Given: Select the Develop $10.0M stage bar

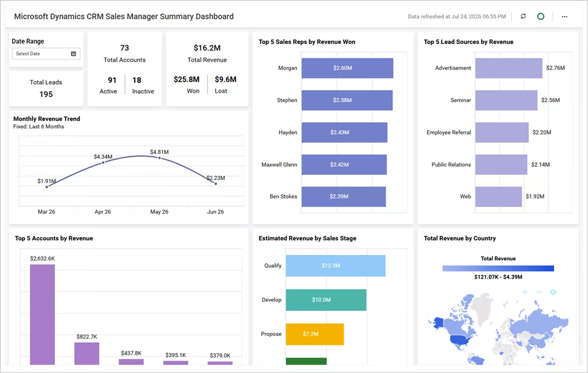Looking at the screenshot, I should (x=326, y=300).
